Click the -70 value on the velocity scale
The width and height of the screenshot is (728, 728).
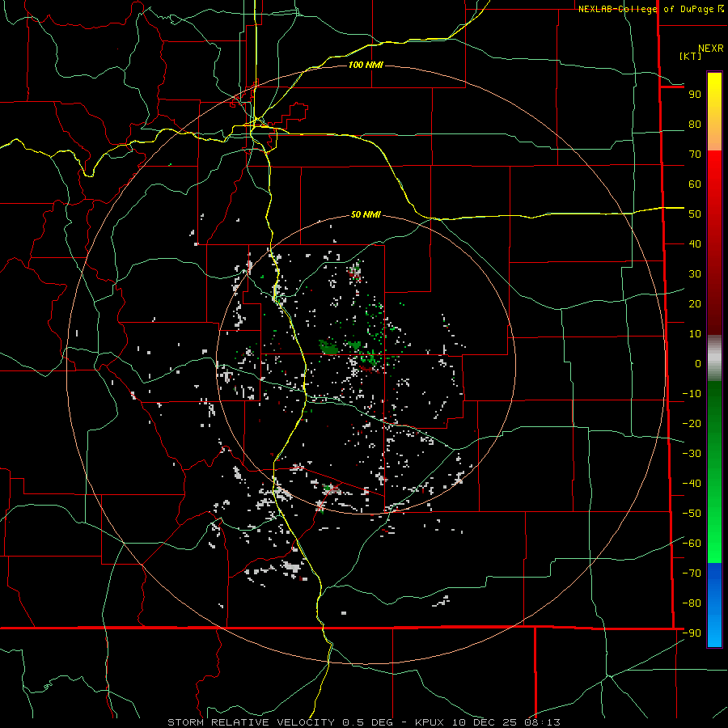click(692, 574)
